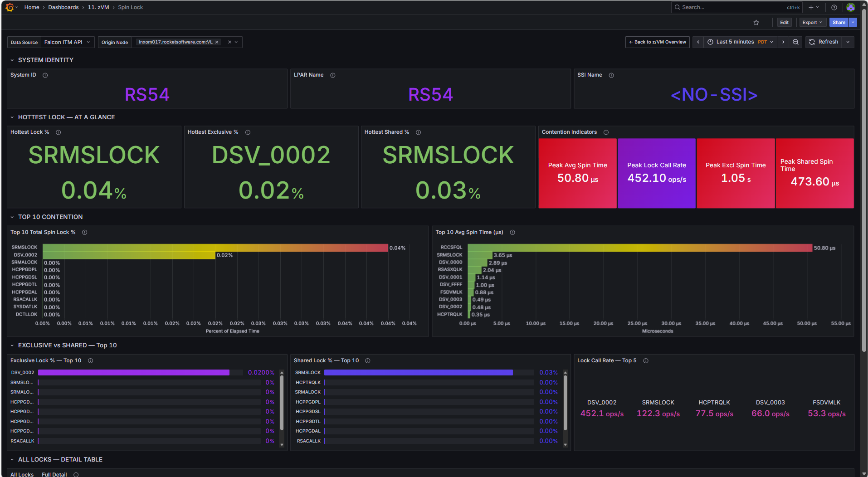Viewport: 868px width, 477px height.
Task: Click the Peak Lock Call Rate purple tile
Action: 656,173
